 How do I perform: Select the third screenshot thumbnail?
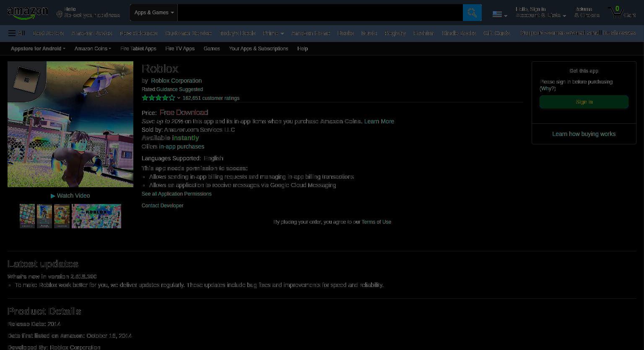click(62, 216)
